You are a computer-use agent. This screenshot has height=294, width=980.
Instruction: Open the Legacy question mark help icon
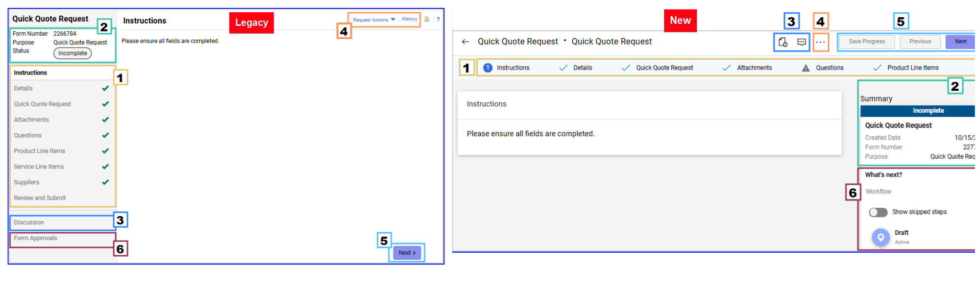point(438,20)
